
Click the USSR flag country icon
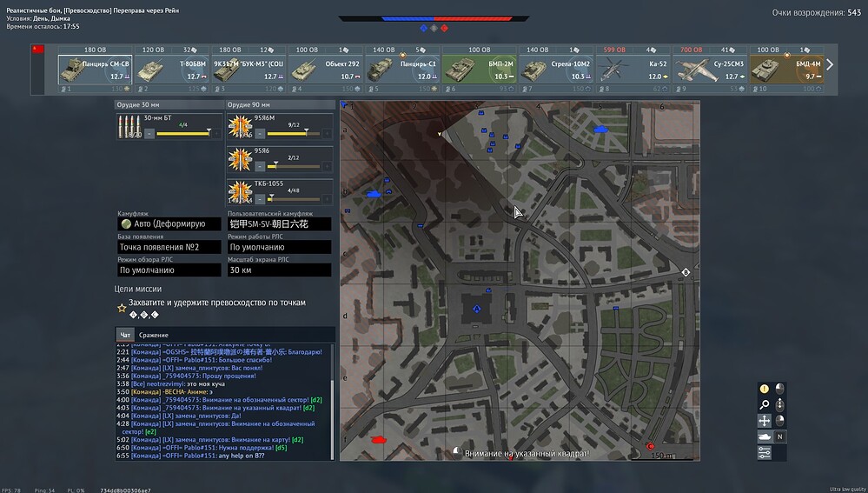click(x=37, y=49)
